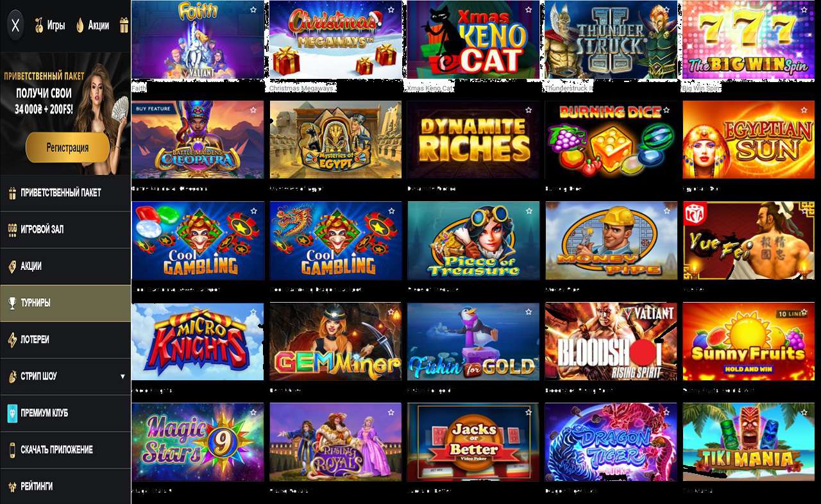This screenshot has width=821, height=504.
Task: Open the Рейтинги menu item
Action: (x=65, y=486)
